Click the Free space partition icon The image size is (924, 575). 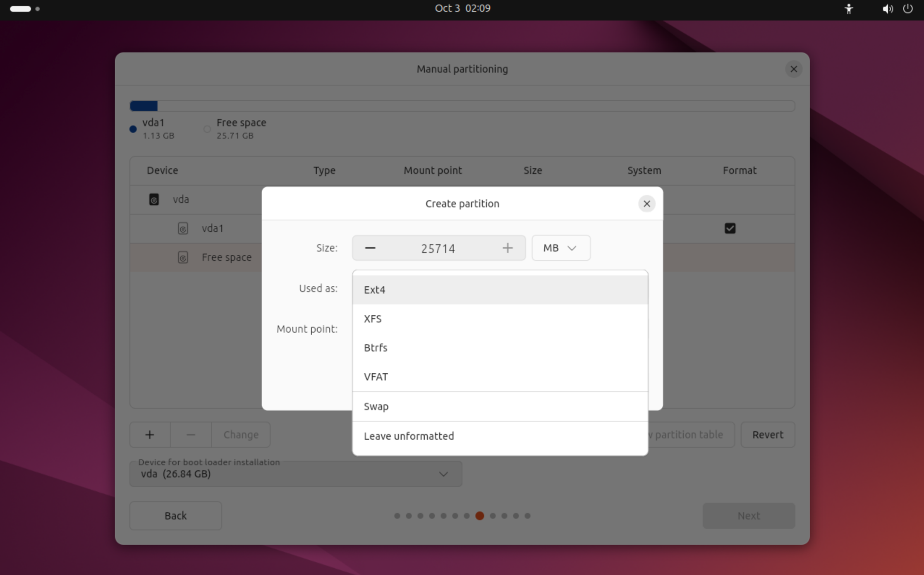[183, 257]
